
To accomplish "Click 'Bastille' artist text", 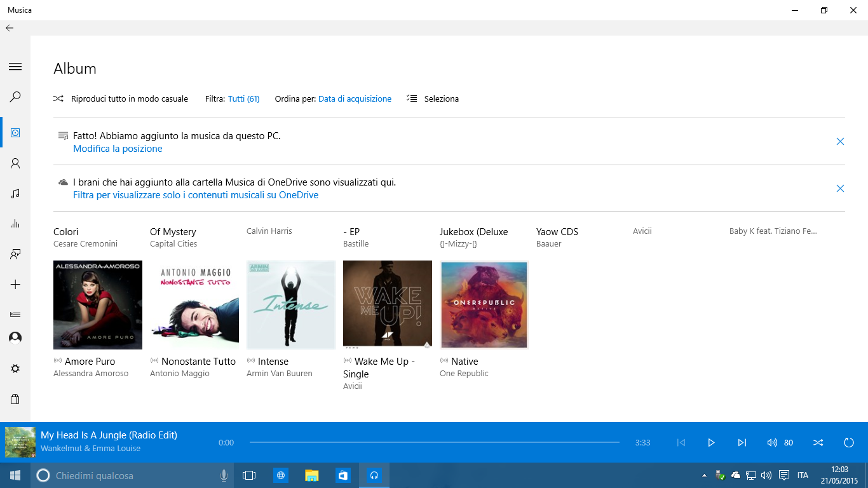I will [x=356, y=244].
